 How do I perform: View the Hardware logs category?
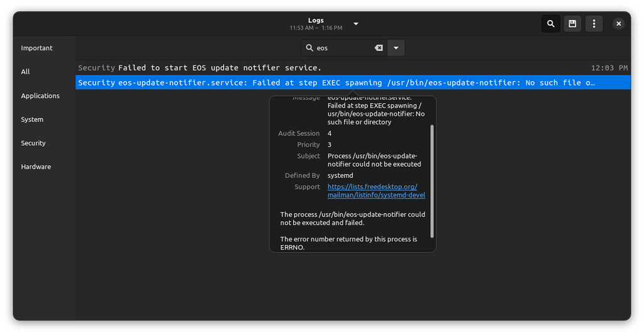point(36,167)
